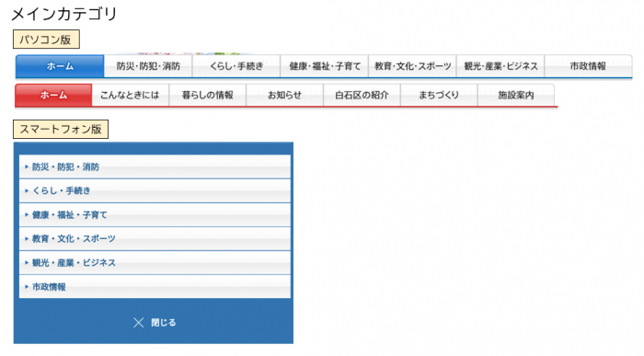Screen dimensions: 644x356
Task: Open the まちづくり tab
Action: [439, 96]
